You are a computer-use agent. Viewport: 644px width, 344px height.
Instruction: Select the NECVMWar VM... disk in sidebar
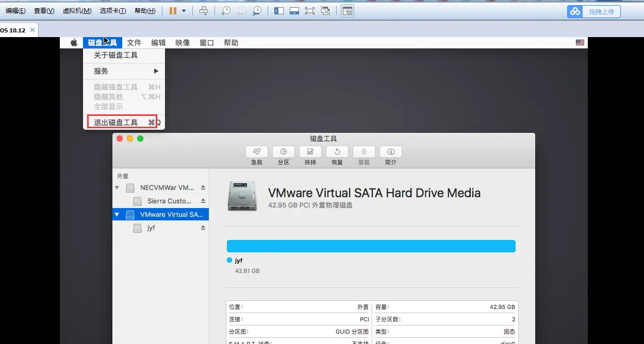point(160,187)
